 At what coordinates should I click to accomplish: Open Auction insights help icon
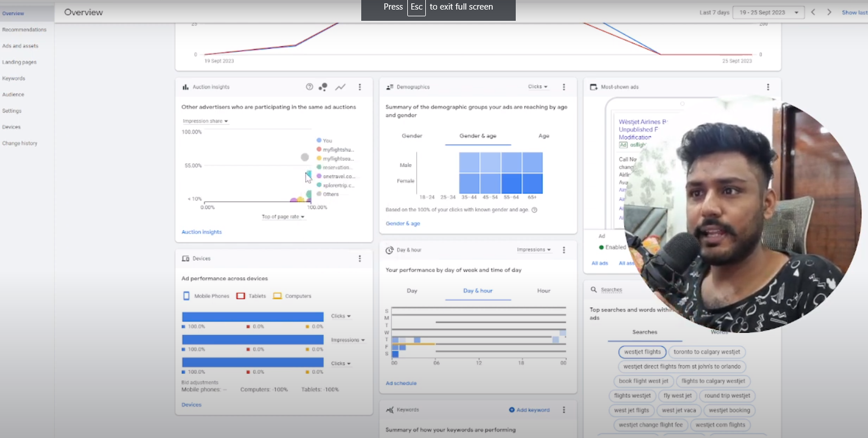pos(309,87)
